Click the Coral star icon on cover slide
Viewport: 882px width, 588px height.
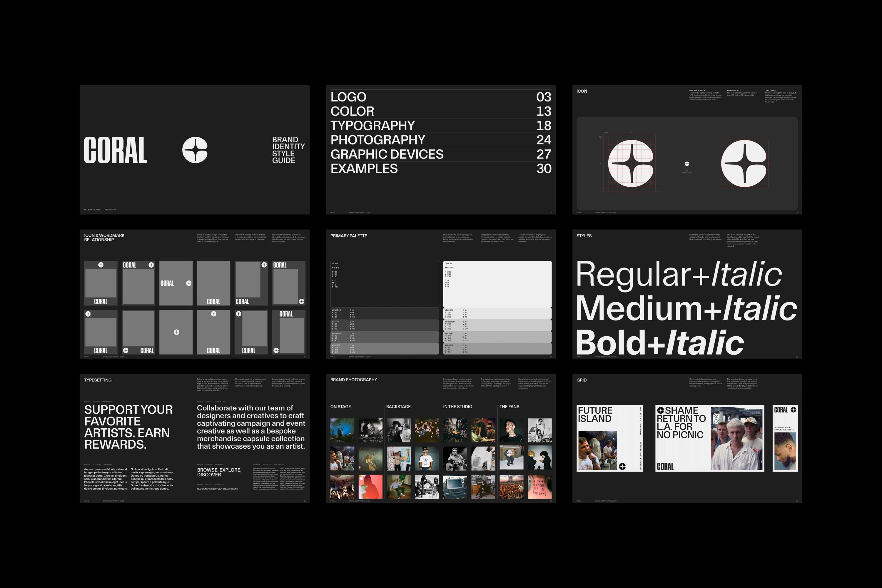tap(195, 150)
